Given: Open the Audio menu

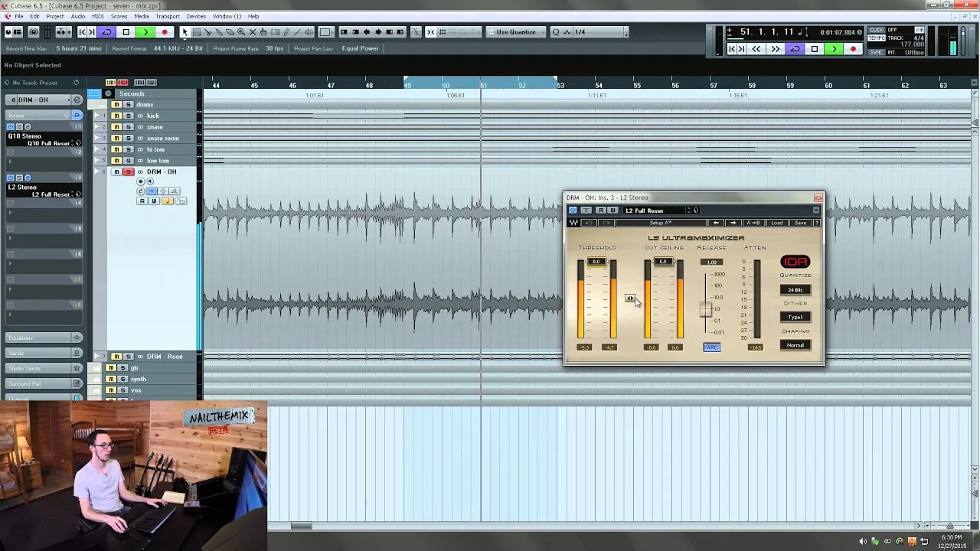Looking at the screenshot, I should (78, 16).
